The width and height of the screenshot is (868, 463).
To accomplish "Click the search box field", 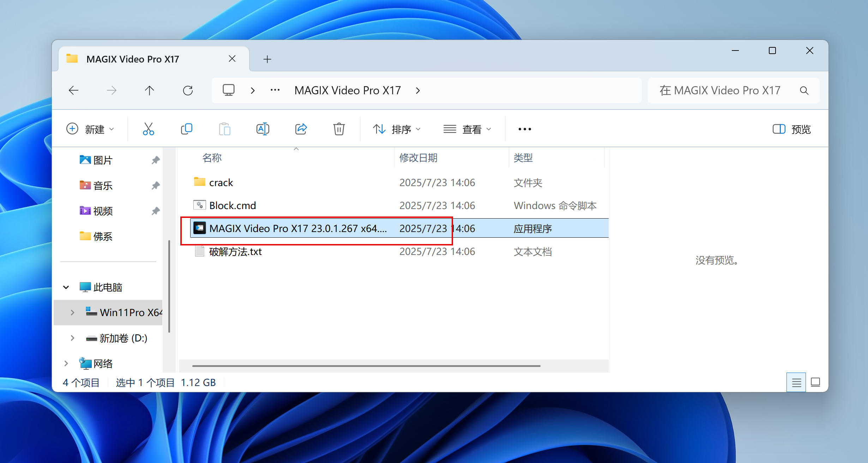I will point(720,91).
